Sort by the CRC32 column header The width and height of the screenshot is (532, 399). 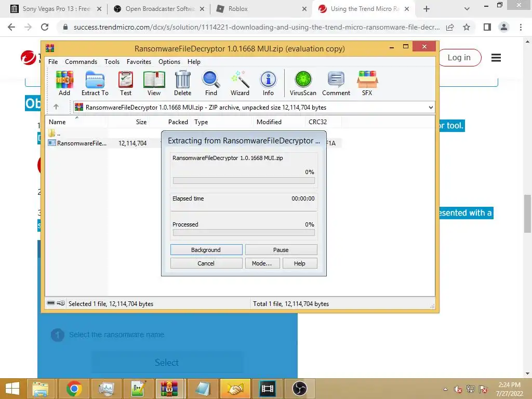323,122
